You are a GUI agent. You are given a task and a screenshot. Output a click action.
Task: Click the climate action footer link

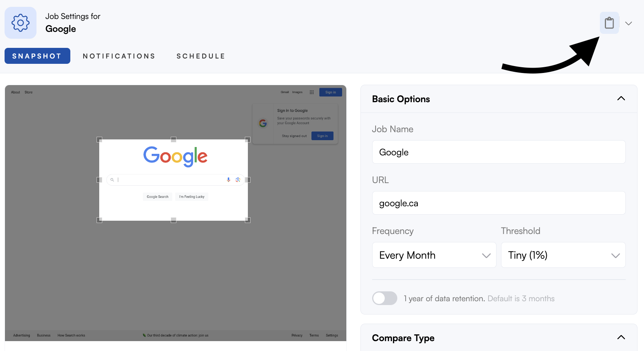pos(175,335)
